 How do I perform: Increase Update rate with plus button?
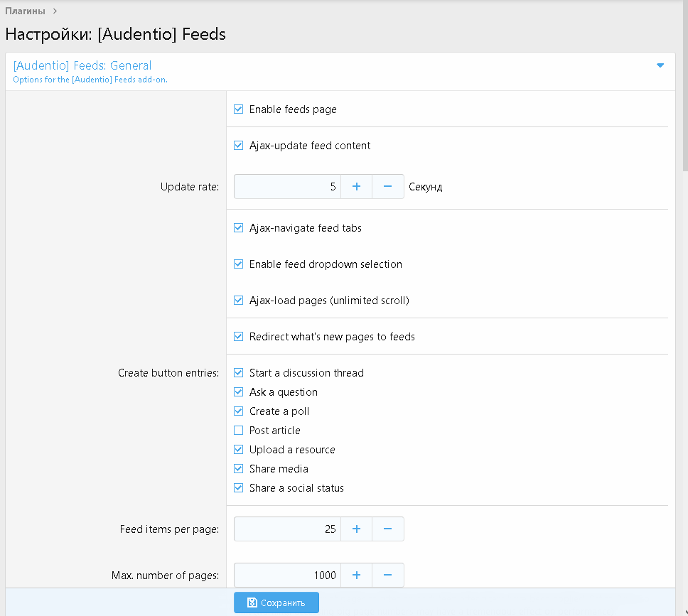click(x=356, y=186)
